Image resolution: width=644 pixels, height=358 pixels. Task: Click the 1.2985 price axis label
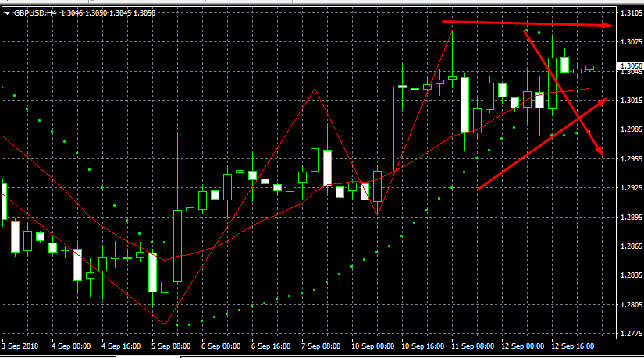[x=632, y=129]
